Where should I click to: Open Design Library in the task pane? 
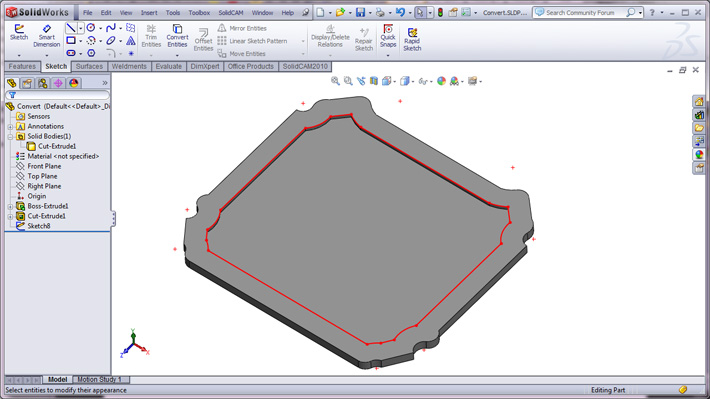pyautogui.click(x=699, y=115)
